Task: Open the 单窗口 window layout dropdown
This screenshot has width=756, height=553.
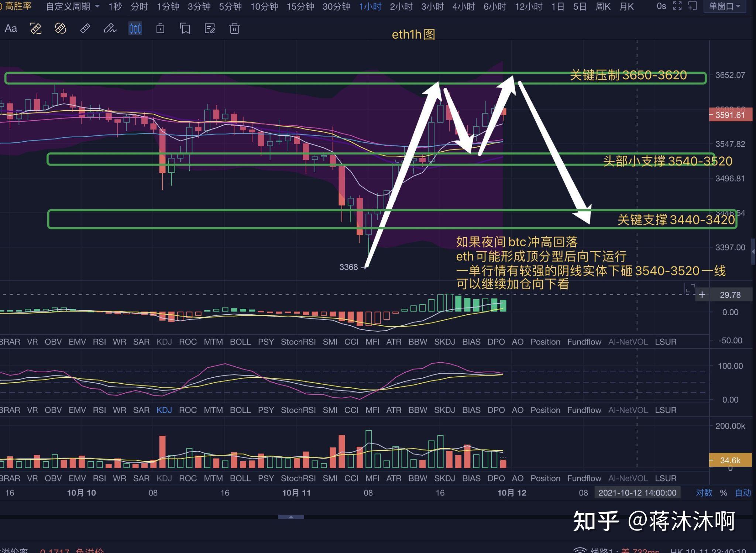Action: tap(725, 6)
